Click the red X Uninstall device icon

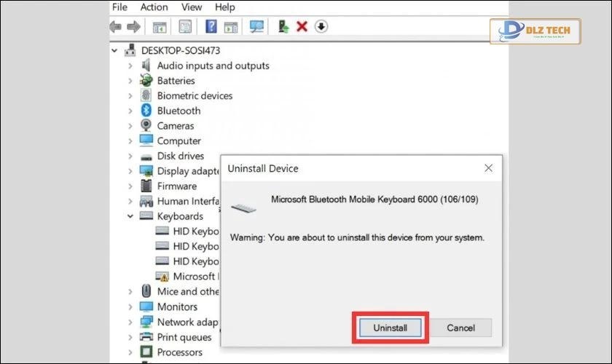click(302, 27)
